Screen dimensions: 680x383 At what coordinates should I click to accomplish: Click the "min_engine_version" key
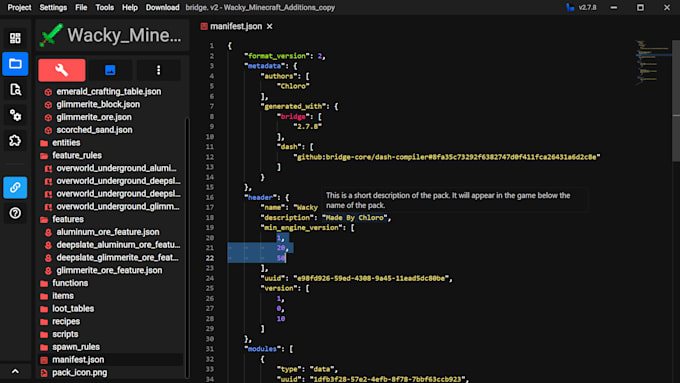[301, 228]
